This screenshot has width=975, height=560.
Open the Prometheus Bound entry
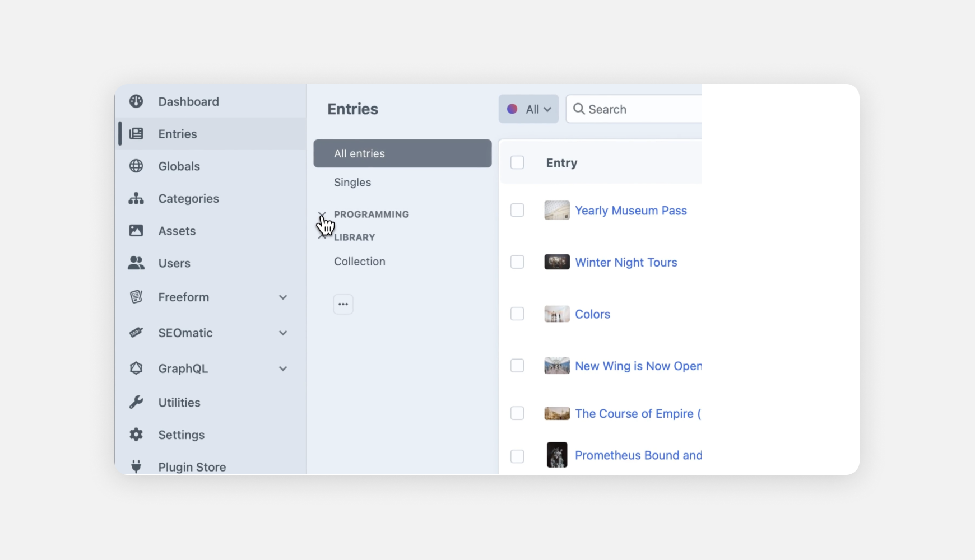tap(638, 455)
